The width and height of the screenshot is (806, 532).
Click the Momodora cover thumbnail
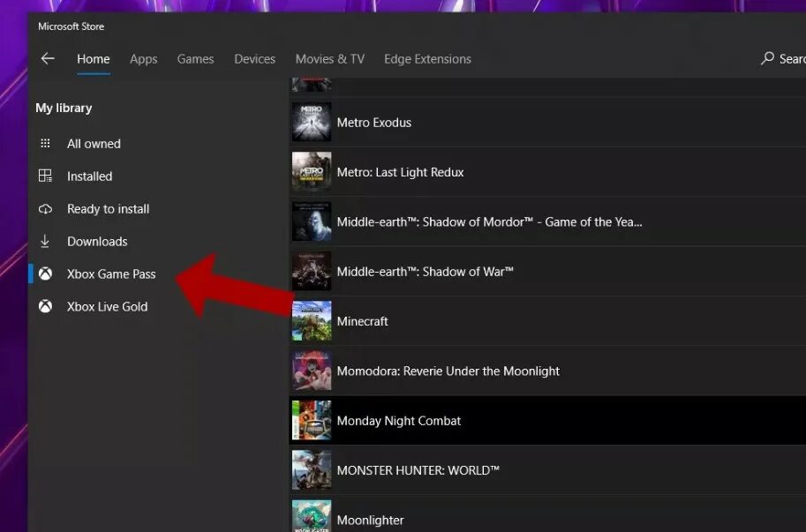tap(312, 371)
